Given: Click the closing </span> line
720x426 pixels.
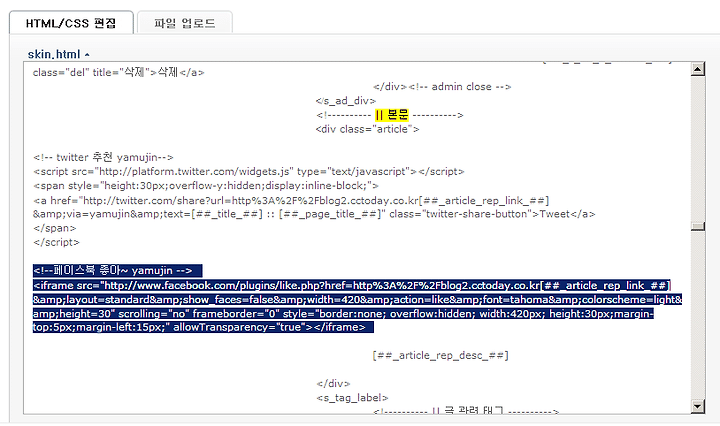Looking at the screenshot, I should (55, 228).
